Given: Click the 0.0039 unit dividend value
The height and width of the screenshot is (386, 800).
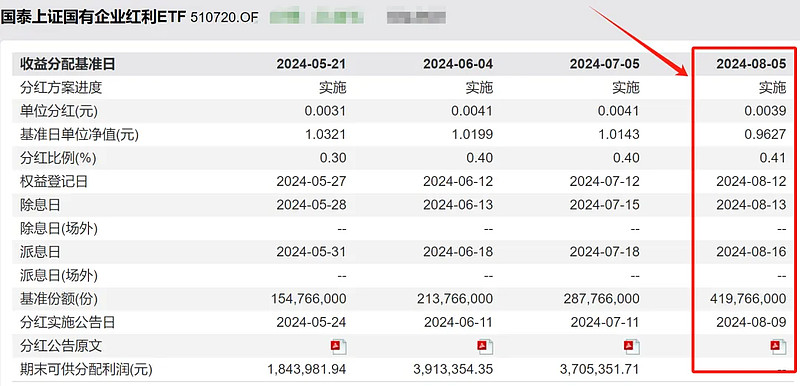Looking at the screenshot, I should (x=768, y=111).
